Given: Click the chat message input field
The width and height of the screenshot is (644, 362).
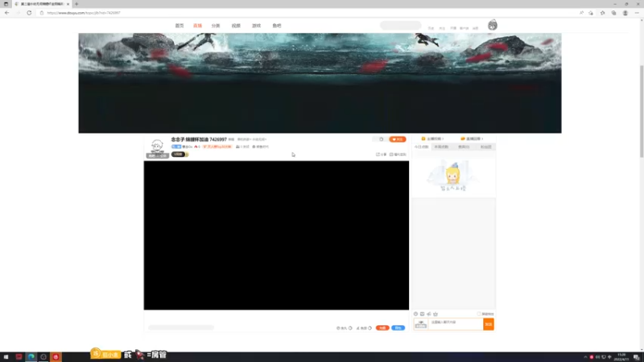Looking at the screenshot, I should coord(456,324).
